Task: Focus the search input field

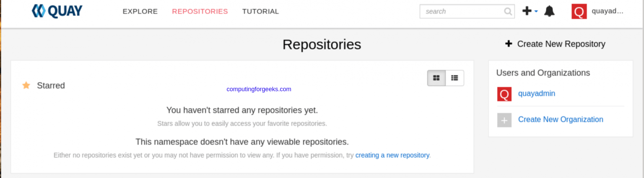Action: [x=461, y=11]
